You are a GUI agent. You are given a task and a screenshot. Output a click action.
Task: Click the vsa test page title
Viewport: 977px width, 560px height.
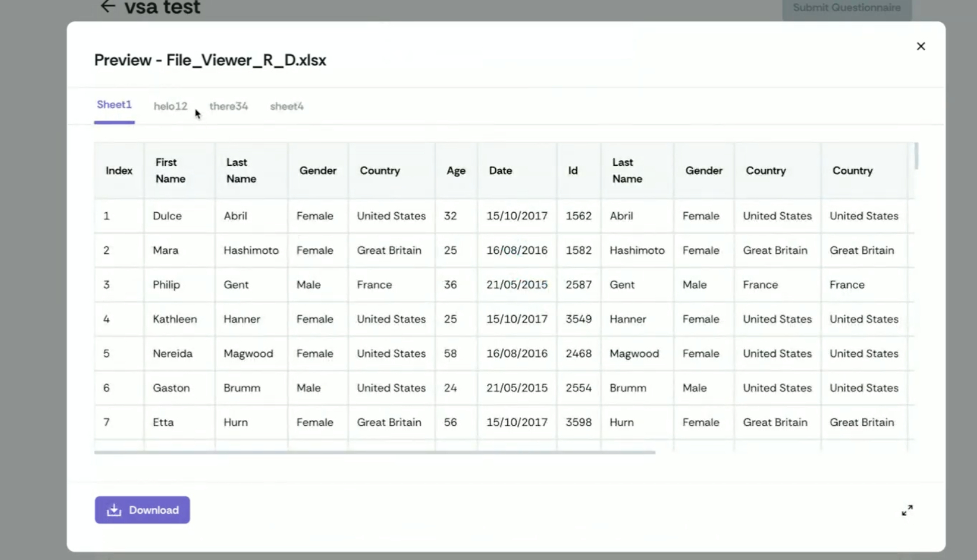click(x=162, y=7)
